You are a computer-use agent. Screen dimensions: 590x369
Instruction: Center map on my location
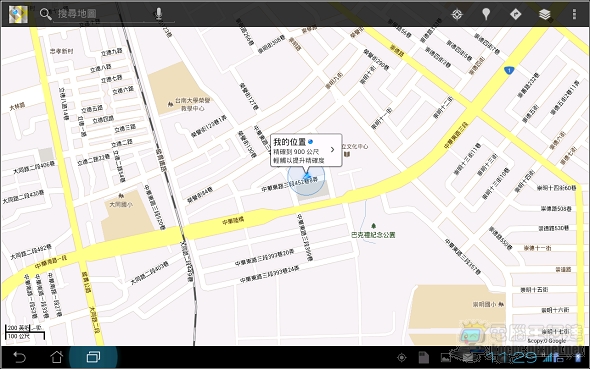click(x=457, y=14)
